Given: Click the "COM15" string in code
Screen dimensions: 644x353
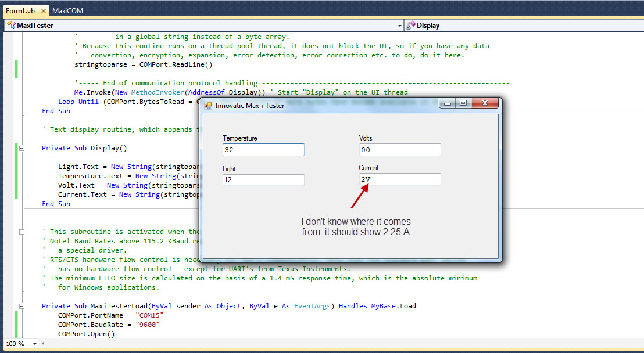Looking at the screenshot, I should coord(149,315).
